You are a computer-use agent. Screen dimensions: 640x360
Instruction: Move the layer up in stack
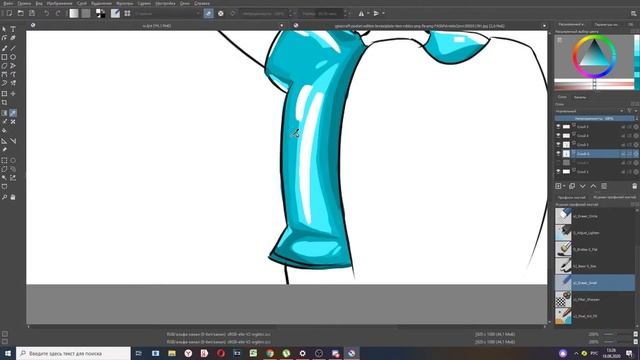click(x=593, y=186)
